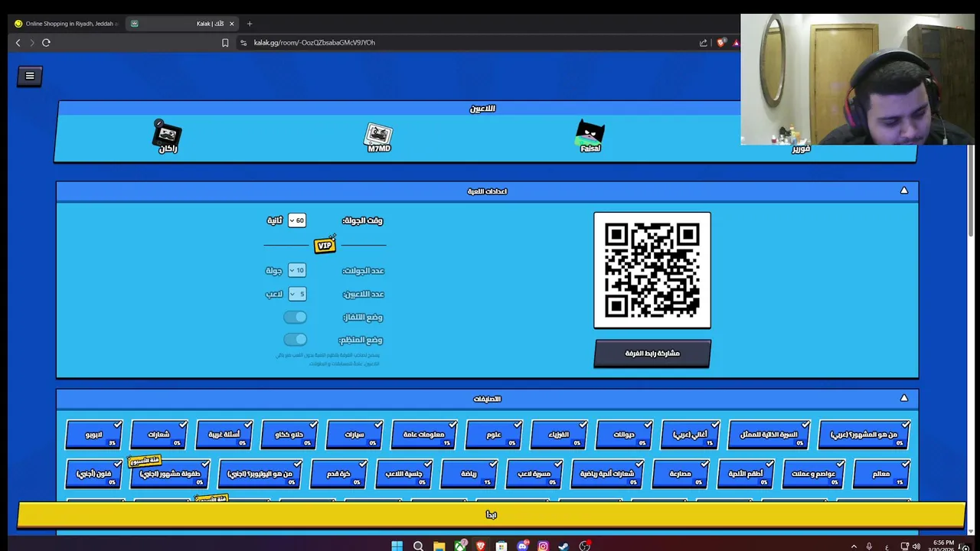Uncheck عواصم و عملات category

[814, 474]
